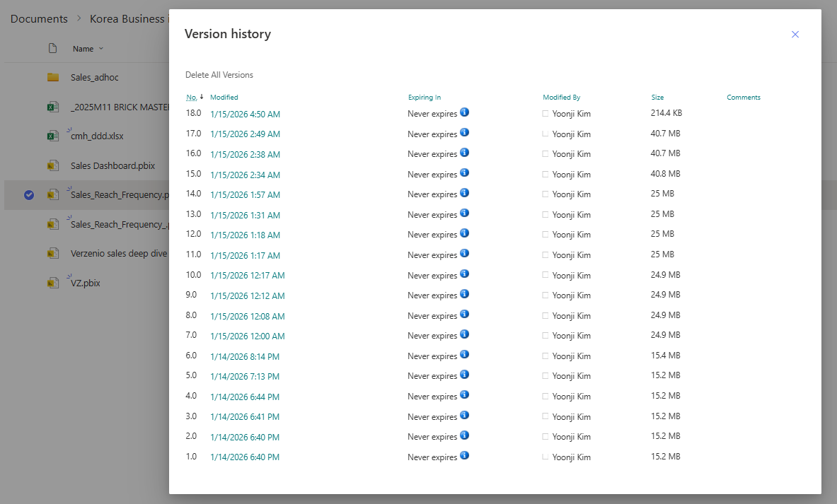Click the file type column header icon
Viewport: 837px width, 504px height.
[x=52, y=49]
